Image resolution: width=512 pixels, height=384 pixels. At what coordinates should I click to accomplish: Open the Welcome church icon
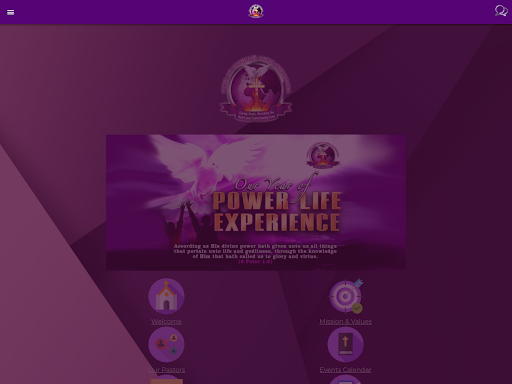(166, 296)
